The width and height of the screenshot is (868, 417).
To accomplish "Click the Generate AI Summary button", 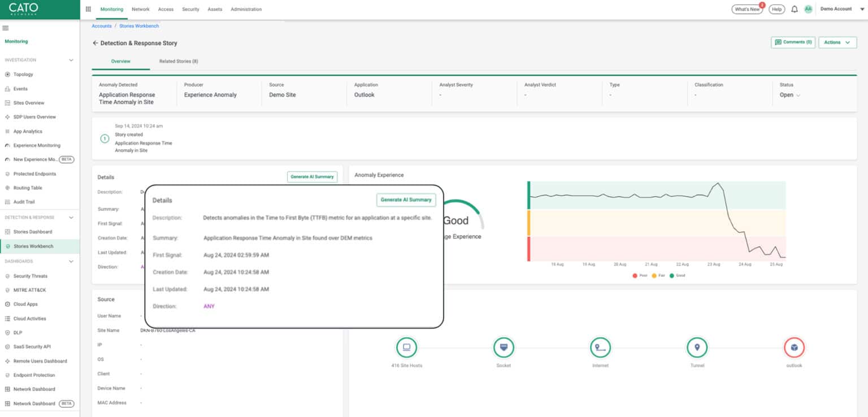I will click(x=407, y=199).
